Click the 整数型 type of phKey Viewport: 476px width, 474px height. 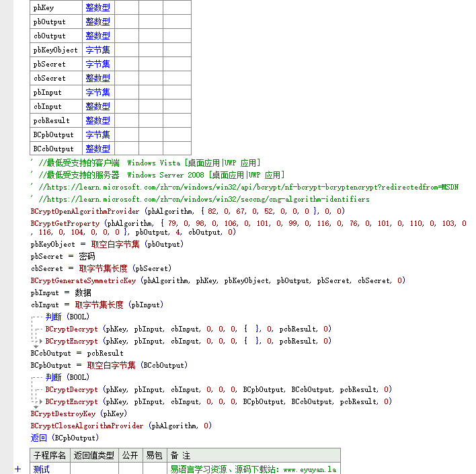coord(97,7)
